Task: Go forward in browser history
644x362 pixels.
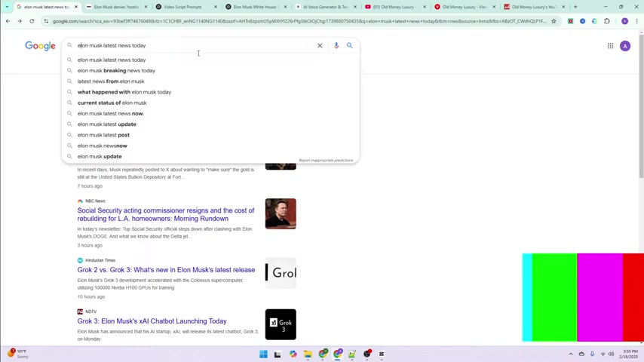Action: tap(20, 21)
